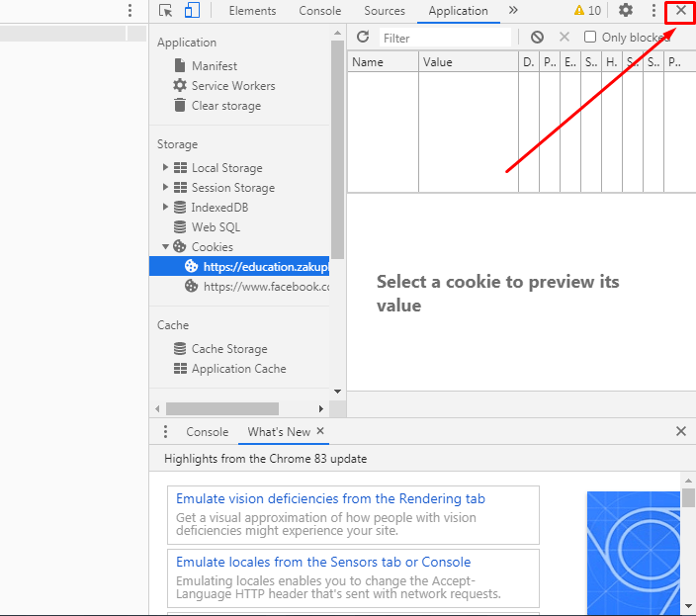This screenshot has width=696, height=616.
Task: Expand the Local Storage tree
Action: (x=165, y=168)
